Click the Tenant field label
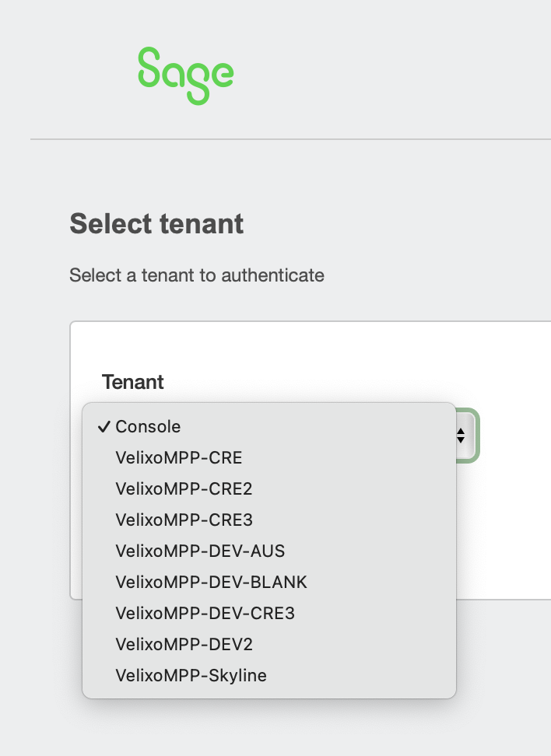 [x=132, y=382]
